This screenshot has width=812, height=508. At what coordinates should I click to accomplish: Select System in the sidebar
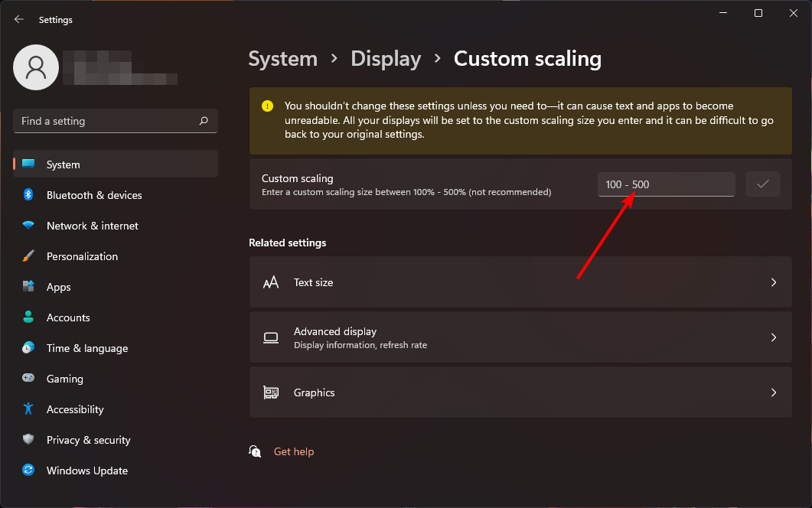pos(64,164)
